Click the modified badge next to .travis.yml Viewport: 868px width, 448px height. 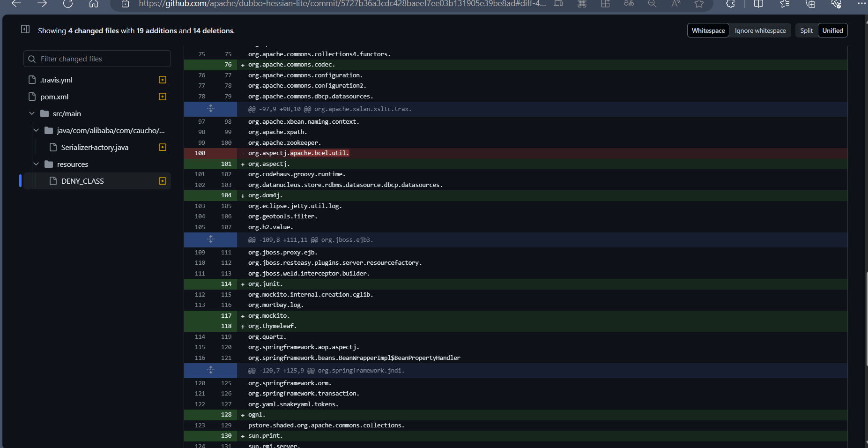pyautogui.click(x=163, y=80)
